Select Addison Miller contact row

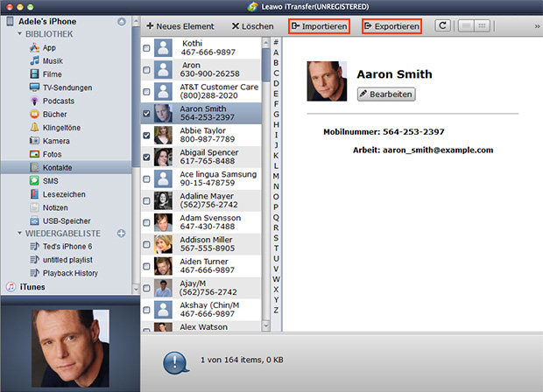pyautogui.click(x=201, y=244)
